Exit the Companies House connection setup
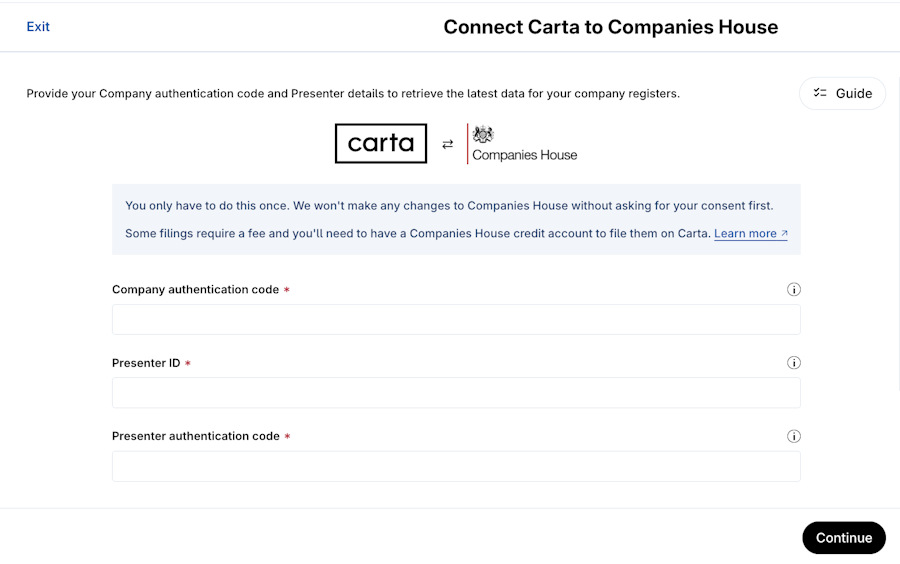This screenshot has width=900, height=564. pyautogui.click(x=38, y=27)
